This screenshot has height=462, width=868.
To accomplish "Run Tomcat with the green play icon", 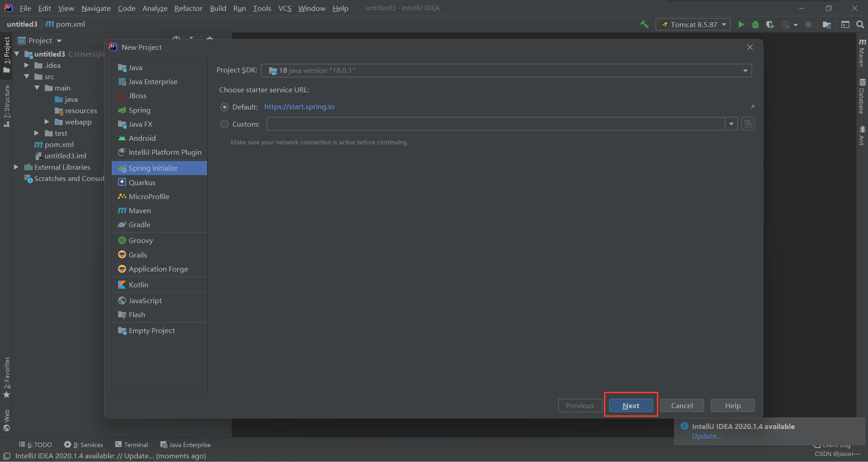I will [741, 24].
